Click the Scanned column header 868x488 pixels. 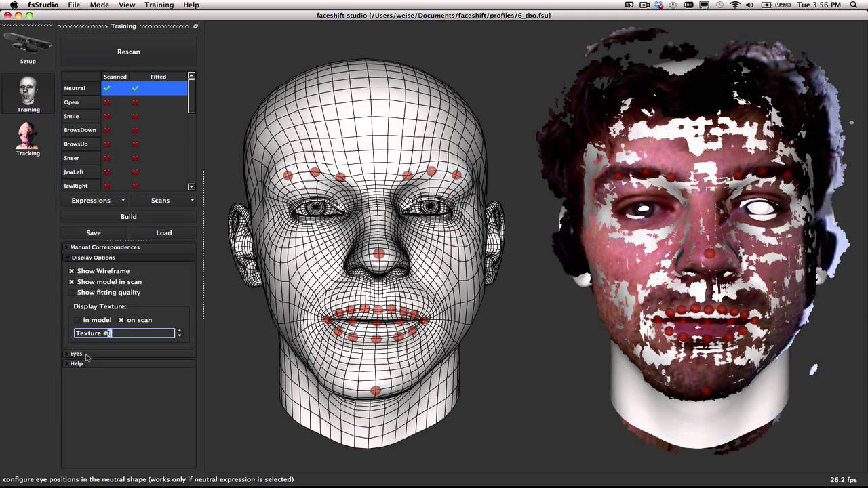(x=115, y=77)
